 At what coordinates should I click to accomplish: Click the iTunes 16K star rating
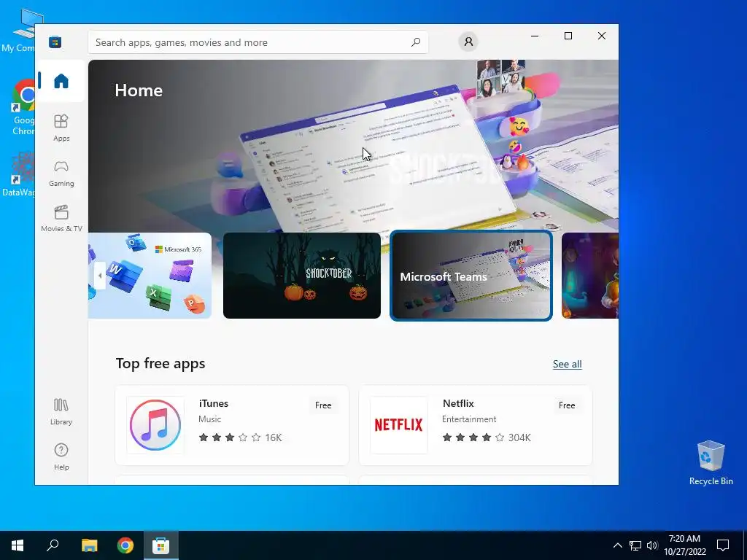click(x=240, y=437)
